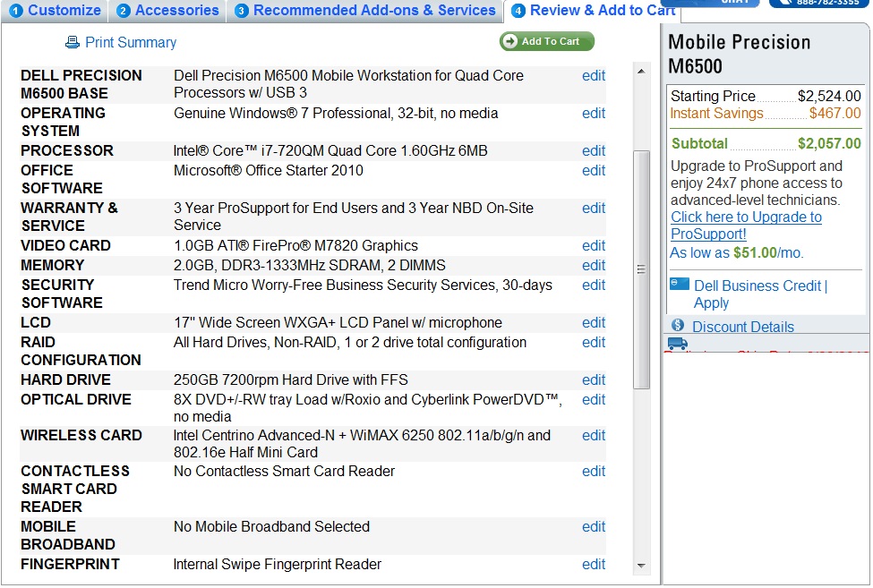The width and height of the screenshot is (873, 588).
Task: Select Internal Swipe Fingerprint Reader text
Action: 278,565
